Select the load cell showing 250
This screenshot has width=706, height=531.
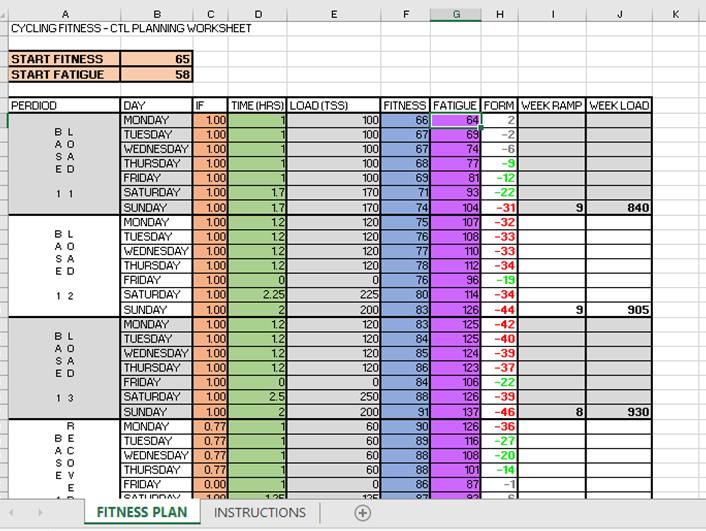tap(334, 397)
